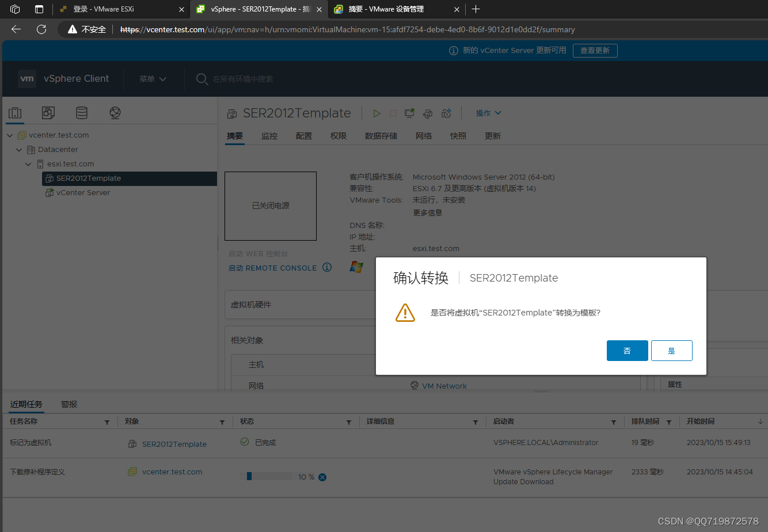Viewport: 768px width, 532px height.
Task: Click info icon in update banner
Action: (x=454, y=51)
